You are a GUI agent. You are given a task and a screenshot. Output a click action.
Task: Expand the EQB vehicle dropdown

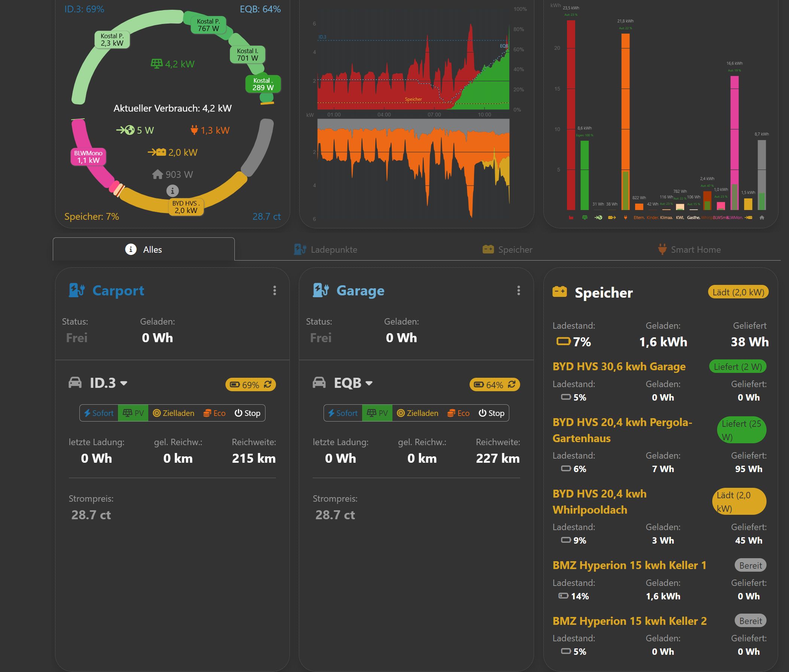pos(368,383)
